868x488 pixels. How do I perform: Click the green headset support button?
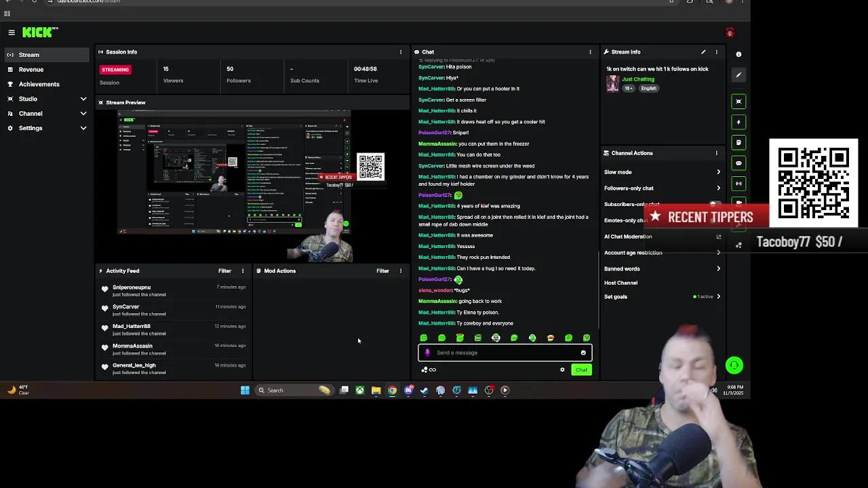pyautogui.click(x=734, y=366)
